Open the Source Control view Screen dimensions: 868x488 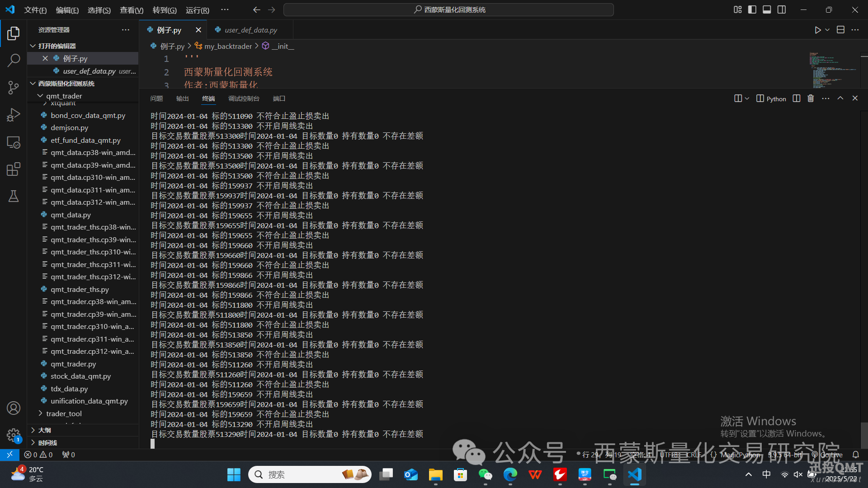coord(14,87)
